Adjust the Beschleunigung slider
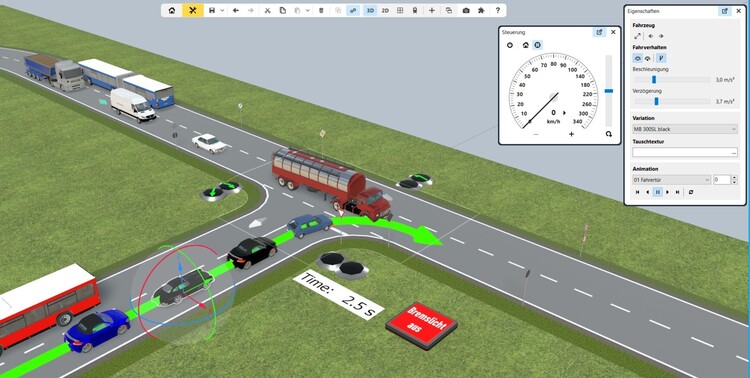The width and height of the screenshot is (750, 378). [673, 80]
